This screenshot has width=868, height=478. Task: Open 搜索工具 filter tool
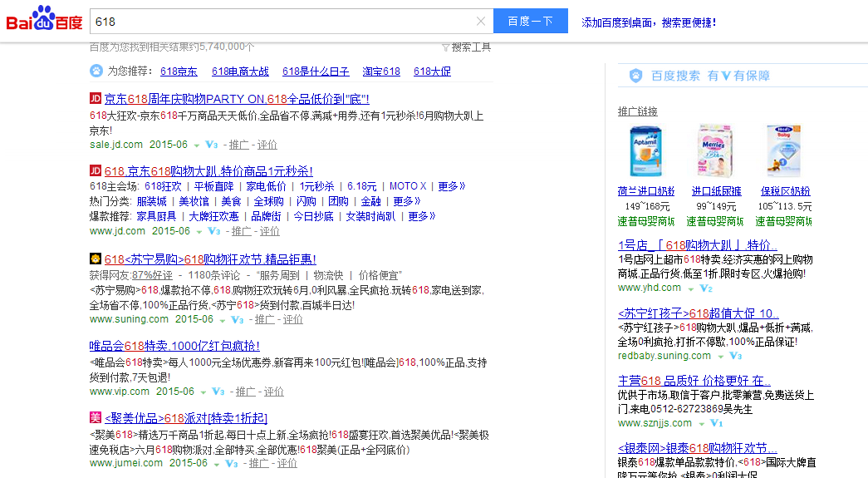[467, 47]
